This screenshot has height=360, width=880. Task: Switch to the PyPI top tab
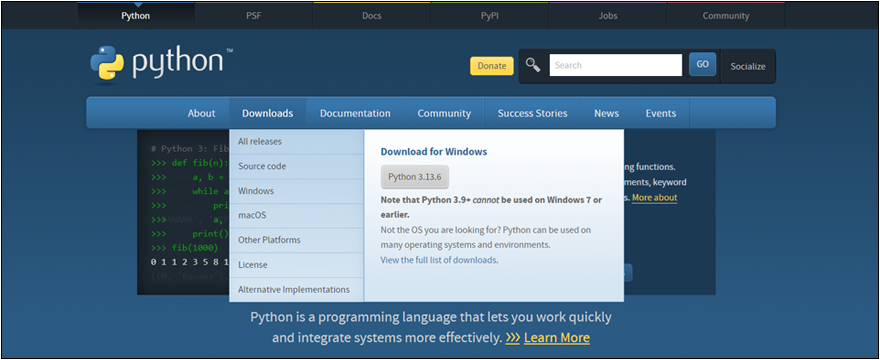(489, 16)
